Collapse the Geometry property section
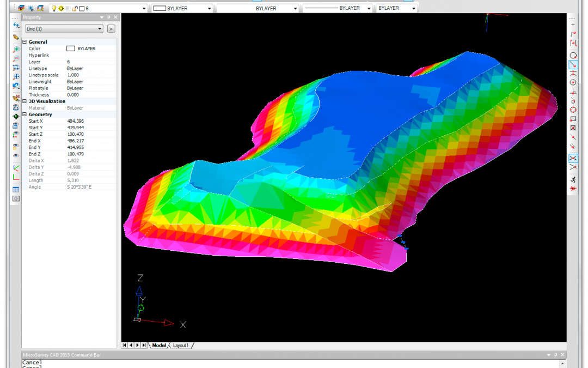This screenshot has height=368, width=588. tap(24, 114)
